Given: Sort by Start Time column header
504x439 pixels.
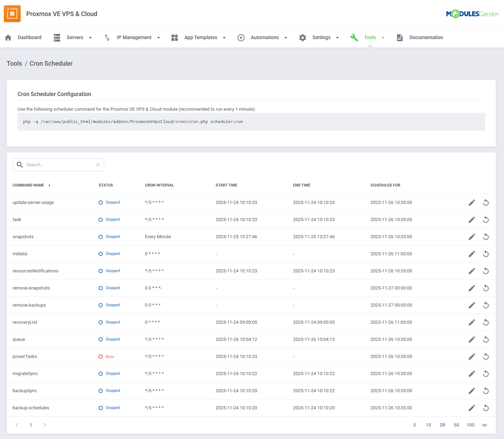Looking at the screenshot, I should pos(226,185).
